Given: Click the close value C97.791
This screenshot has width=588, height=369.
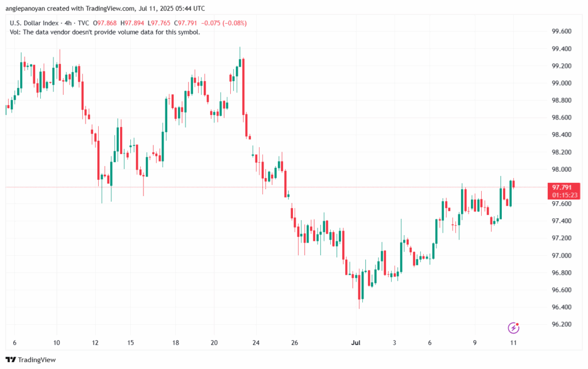Looking at the screenshot, I should 185,23.
